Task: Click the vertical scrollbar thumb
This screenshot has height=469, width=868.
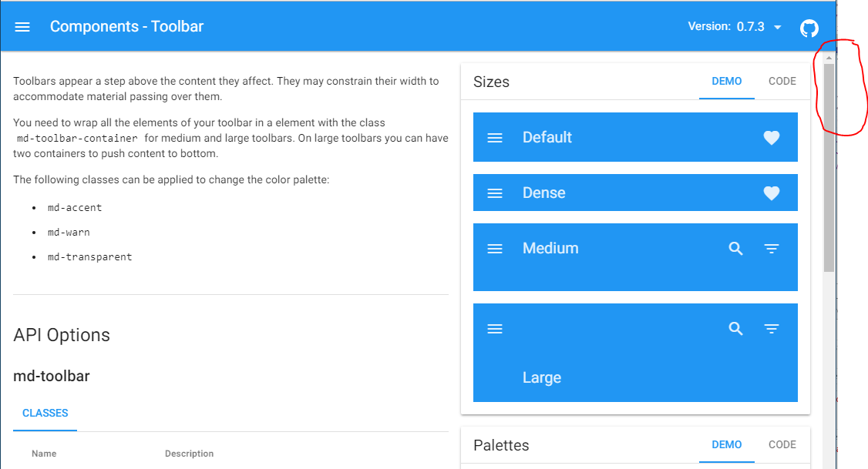Action: pos(829,168)
